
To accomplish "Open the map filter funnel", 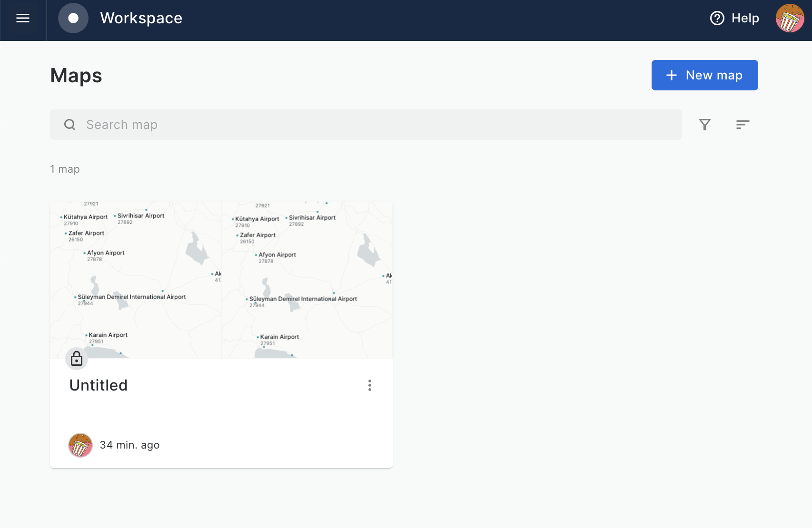I will point(705,125).
